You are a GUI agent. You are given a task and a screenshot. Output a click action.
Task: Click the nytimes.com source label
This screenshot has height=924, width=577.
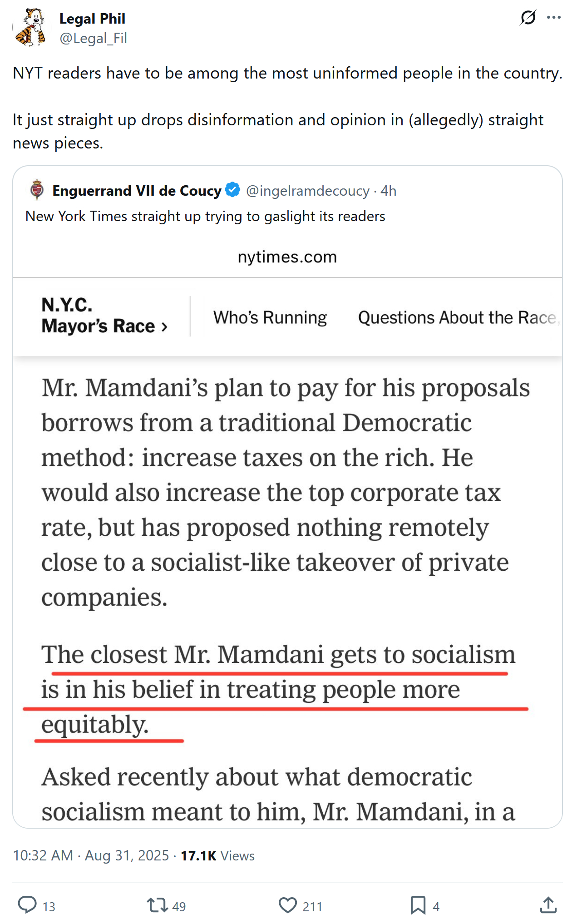point(287,257)
